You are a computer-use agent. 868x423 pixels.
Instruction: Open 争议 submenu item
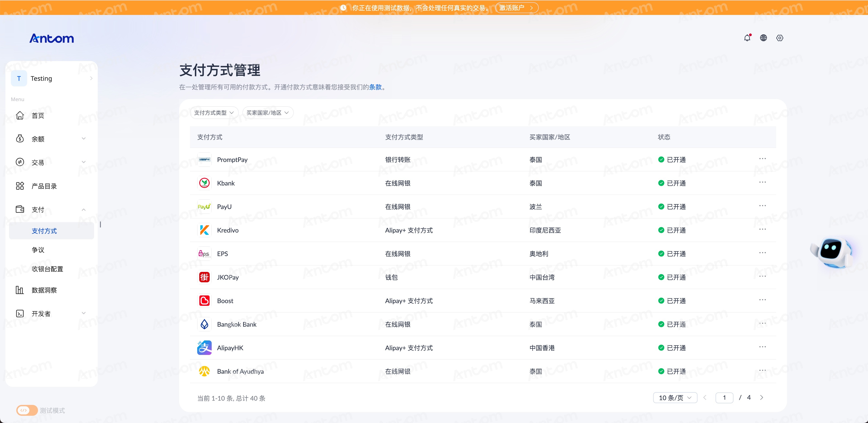[51, 250]
